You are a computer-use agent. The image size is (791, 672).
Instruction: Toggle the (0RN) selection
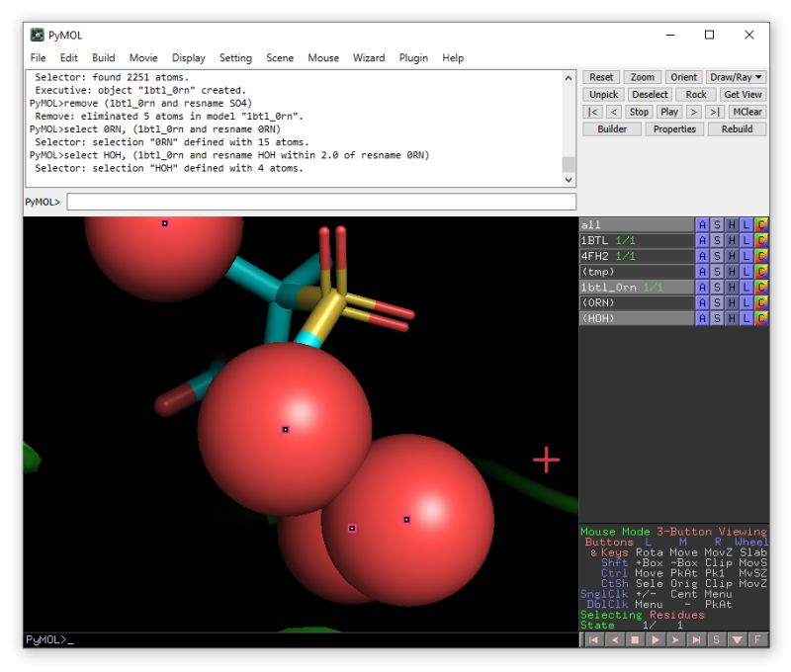(637, 303)
